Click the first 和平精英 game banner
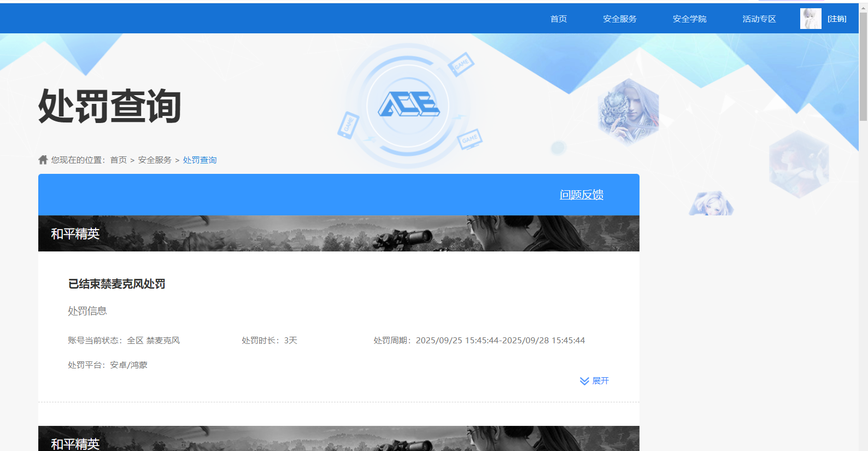 click(x=338, y=233)
